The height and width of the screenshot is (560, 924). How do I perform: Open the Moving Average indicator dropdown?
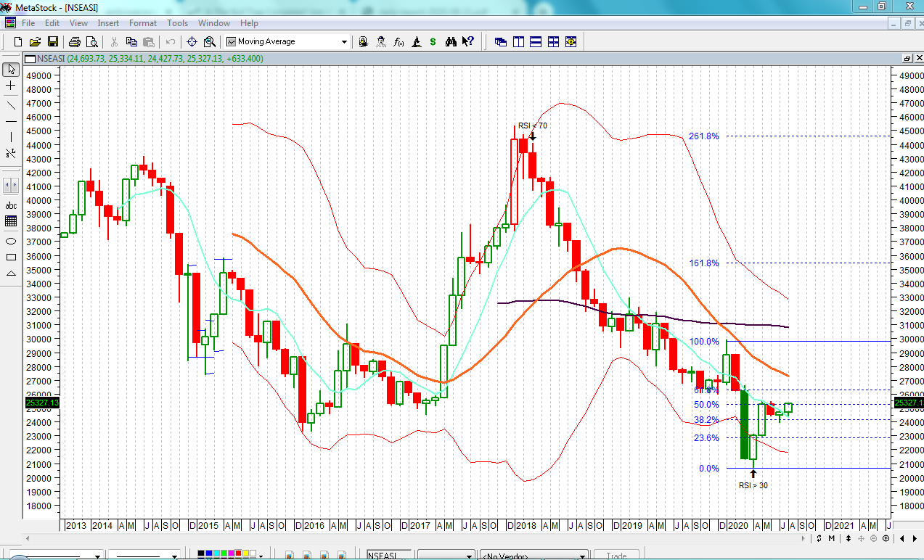coord(344,42)
